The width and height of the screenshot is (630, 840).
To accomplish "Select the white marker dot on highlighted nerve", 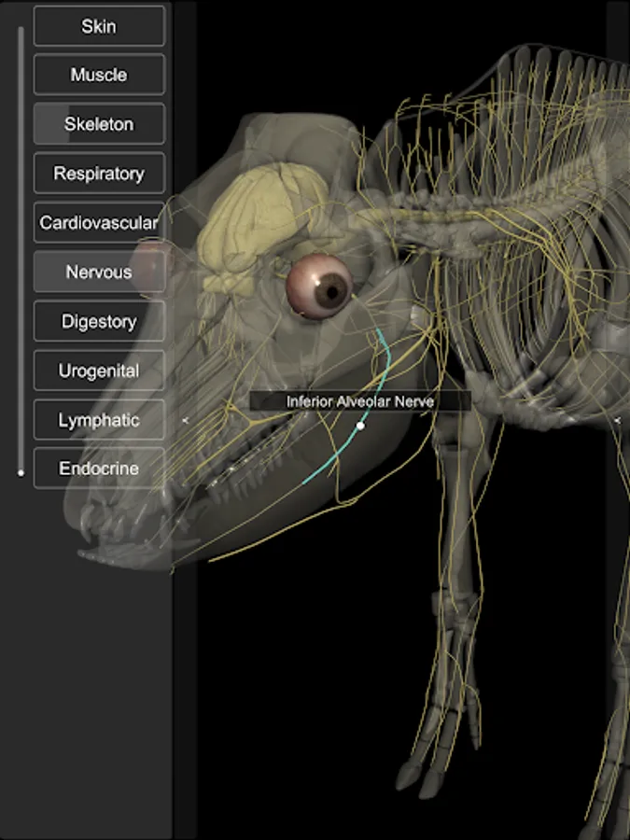I will coord(360,426).
